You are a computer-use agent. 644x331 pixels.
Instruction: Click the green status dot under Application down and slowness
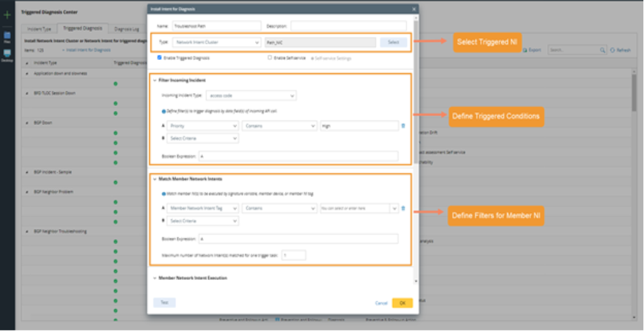point(115,84)
